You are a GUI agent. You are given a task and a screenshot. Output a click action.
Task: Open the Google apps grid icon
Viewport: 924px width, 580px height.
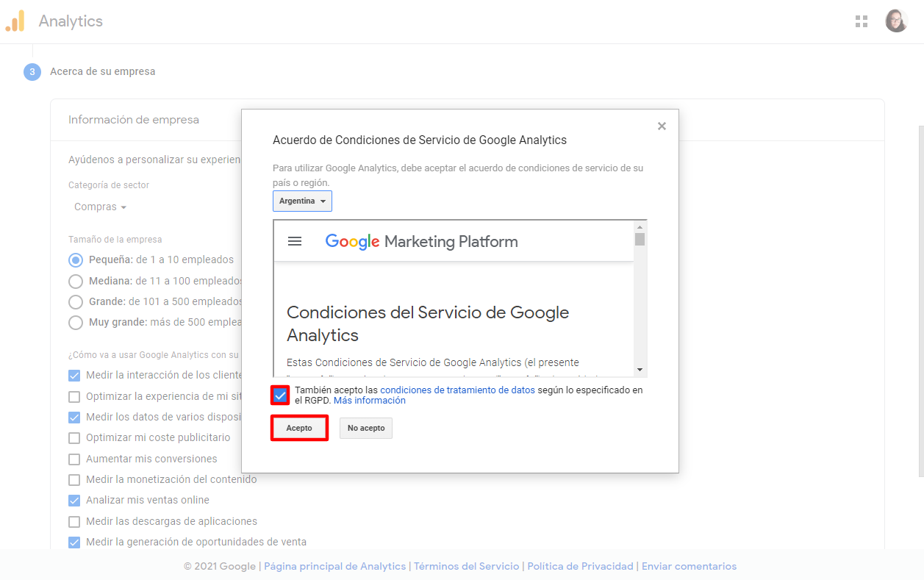(x=862, y=21)
